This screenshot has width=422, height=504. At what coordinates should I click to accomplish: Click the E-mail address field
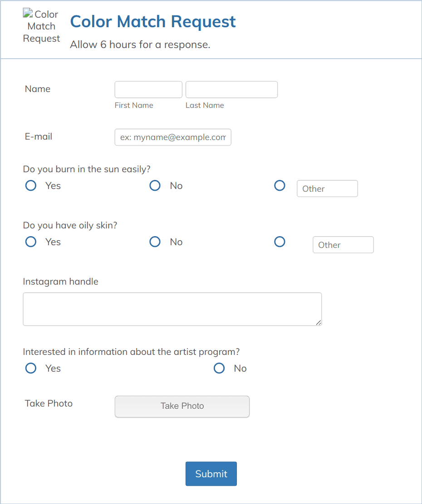point(173,137)
